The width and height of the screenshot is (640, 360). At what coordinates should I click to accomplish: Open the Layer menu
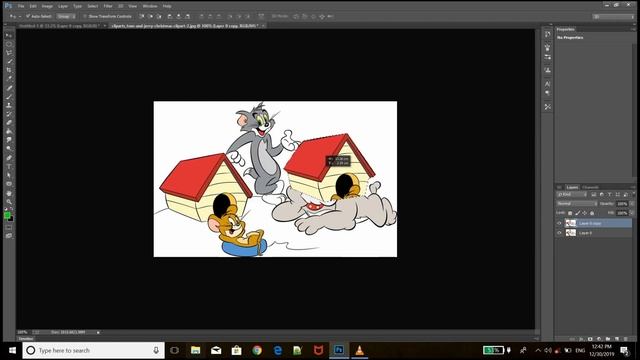point(63,6)
